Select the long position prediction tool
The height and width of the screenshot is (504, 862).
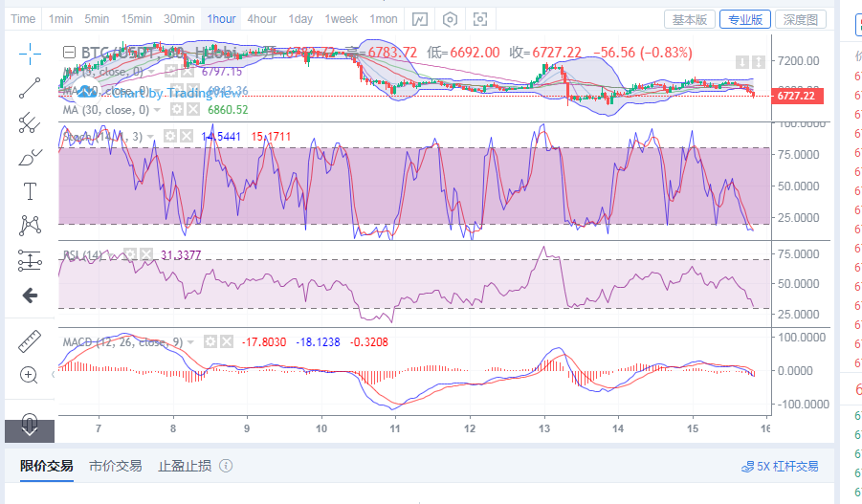30,260
